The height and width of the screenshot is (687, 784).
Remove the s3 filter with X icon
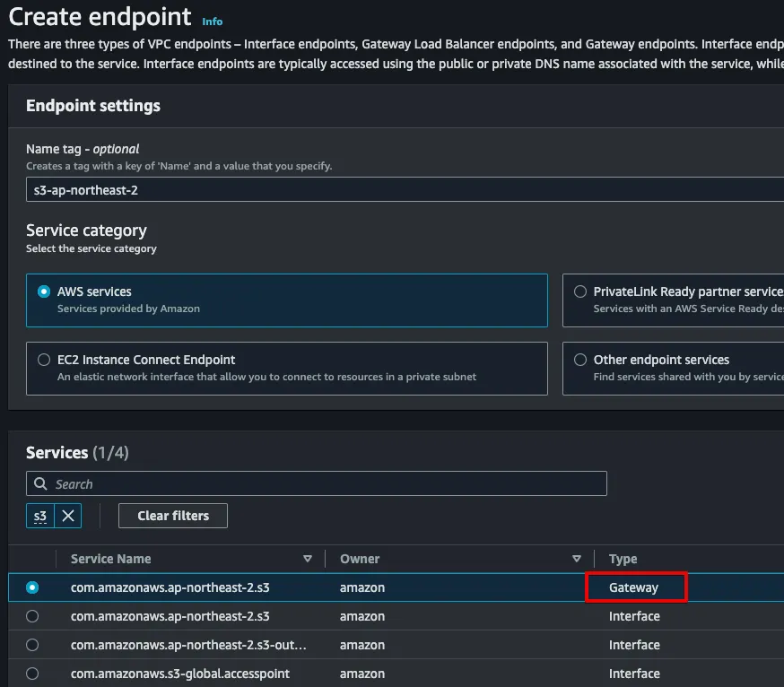point(68,516)
